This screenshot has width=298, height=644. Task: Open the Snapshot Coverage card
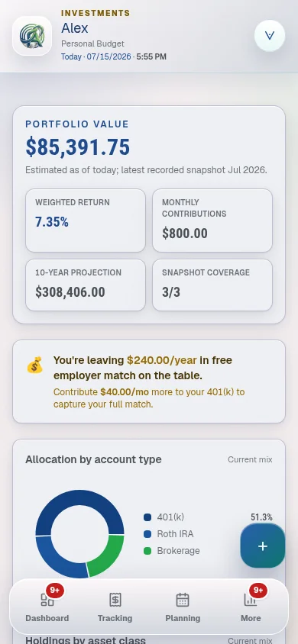click(x=212, y=285)
